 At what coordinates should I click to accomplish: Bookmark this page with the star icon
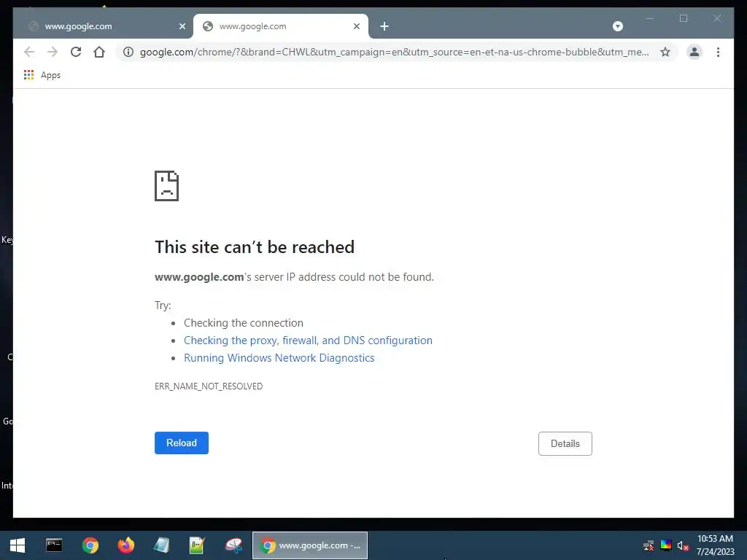point(665,52)
